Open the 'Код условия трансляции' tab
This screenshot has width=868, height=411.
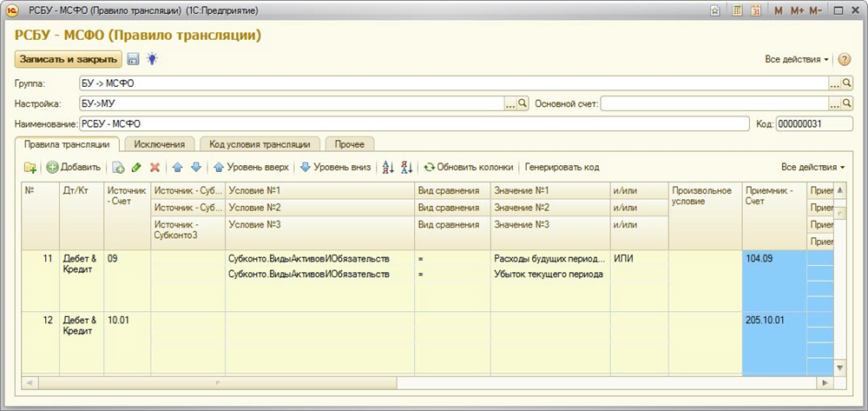[260, 143]
